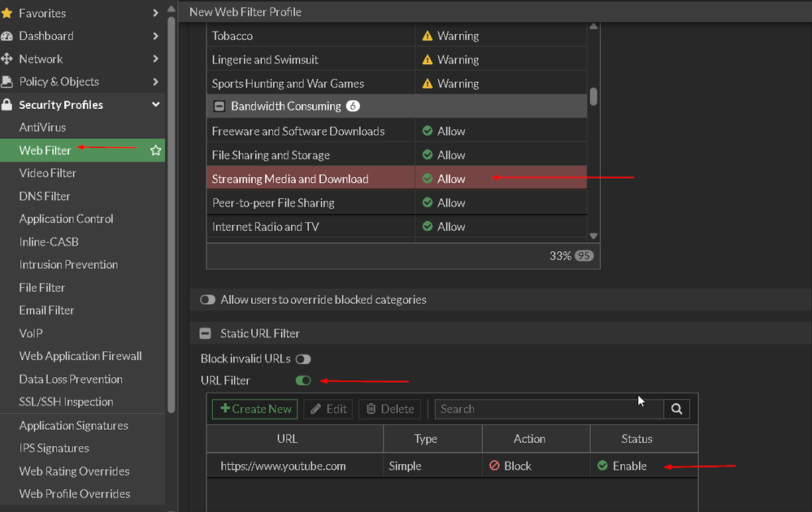Screen dimensions: 812x512
Task: Expand the Favorites menu chevron
Action: coord(155,13)
